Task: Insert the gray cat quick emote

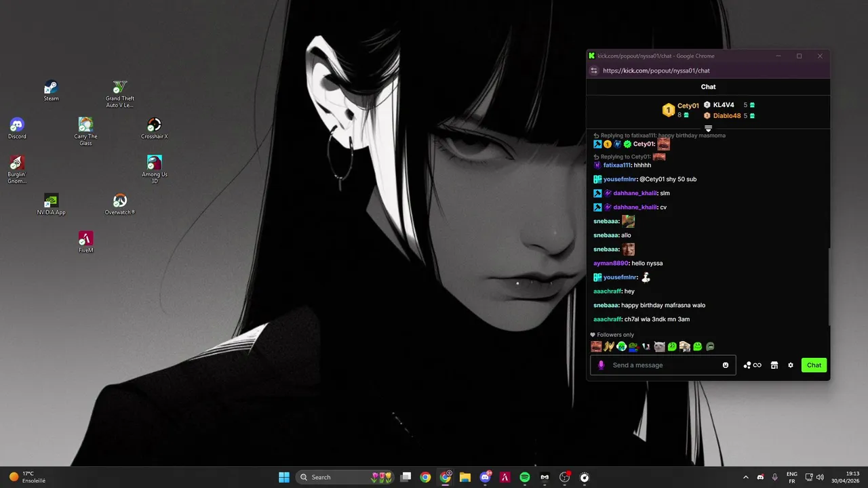Action: coord(659,346)
